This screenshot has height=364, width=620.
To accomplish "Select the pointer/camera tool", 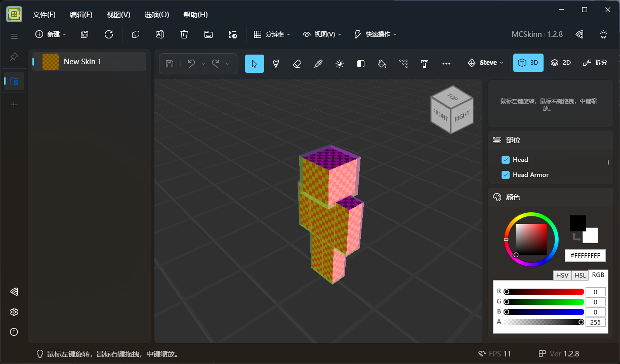I will (255, 63).
